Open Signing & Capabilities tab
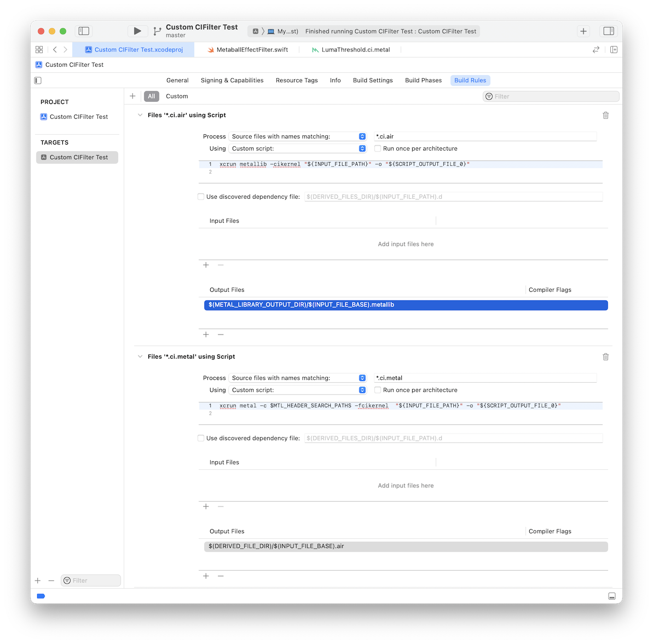The width and height of the screenshot is (653, 644). coord(232,81)
